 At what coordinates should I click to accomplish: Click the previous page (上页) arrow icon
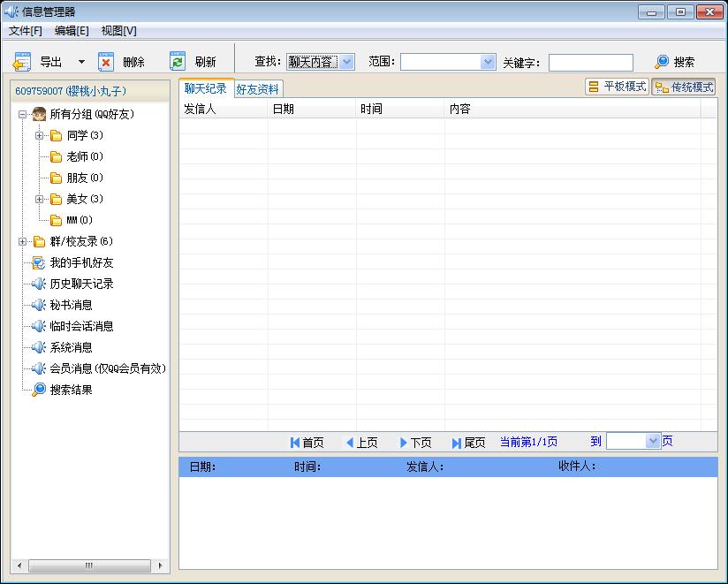tap(350, 443)
